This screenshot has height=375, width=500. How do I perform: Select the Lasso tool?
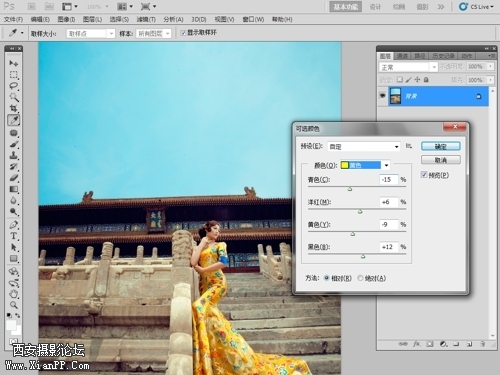click(14, 86)
